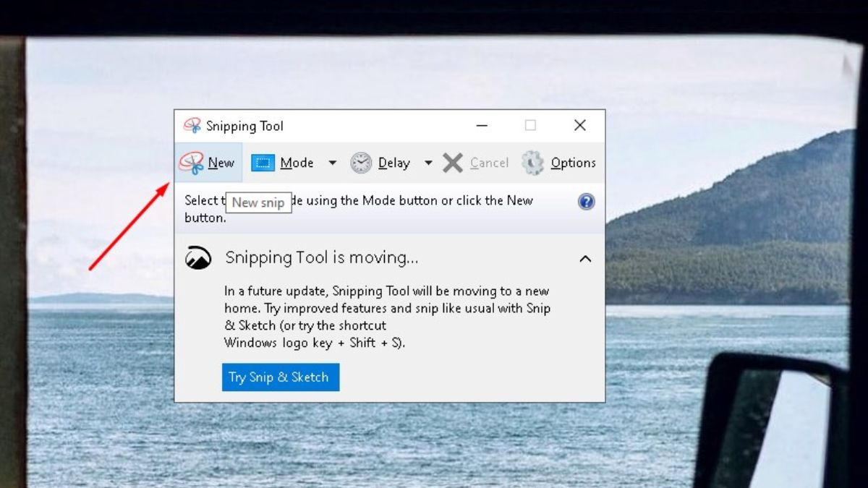The image size is (868, 488).
Task: Select the Mode capture icon
Action: point(263,162)
